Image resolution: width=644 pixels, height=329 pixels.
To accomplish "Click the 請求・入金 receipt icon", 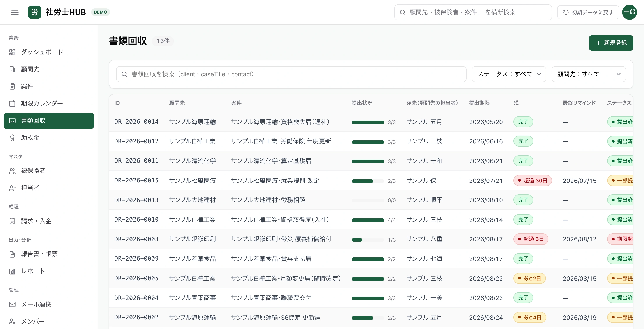I will 12,221.
